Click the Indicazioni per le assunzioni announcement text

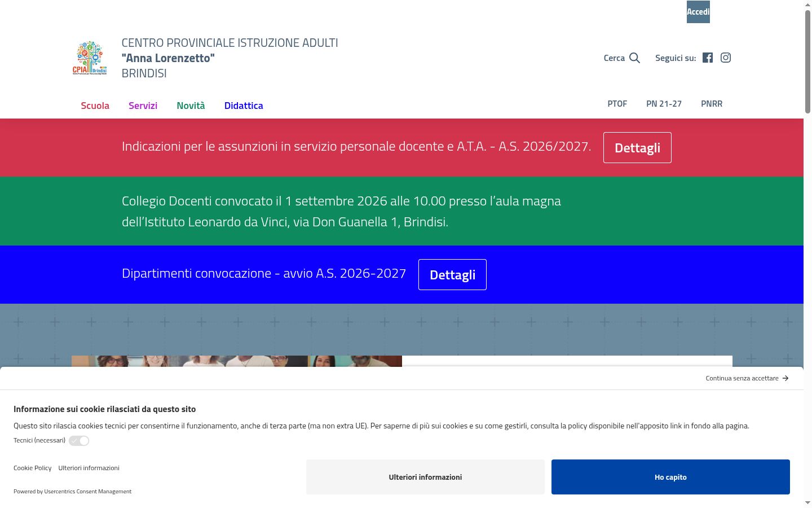(356, 147)
